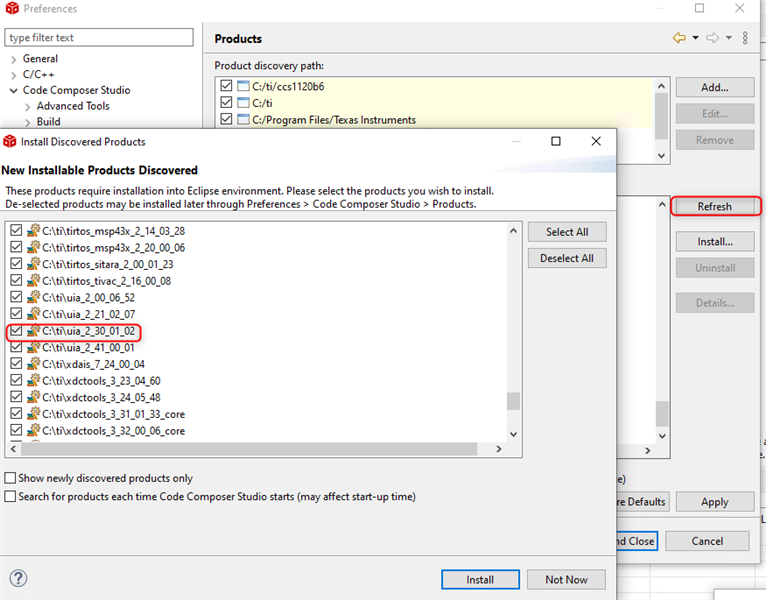
Task: Click Install in the discovered products dialog
Action: 480,579
